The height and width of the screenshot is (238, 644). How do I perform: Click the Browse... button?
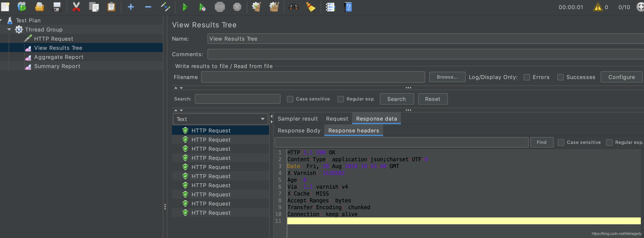447,77
